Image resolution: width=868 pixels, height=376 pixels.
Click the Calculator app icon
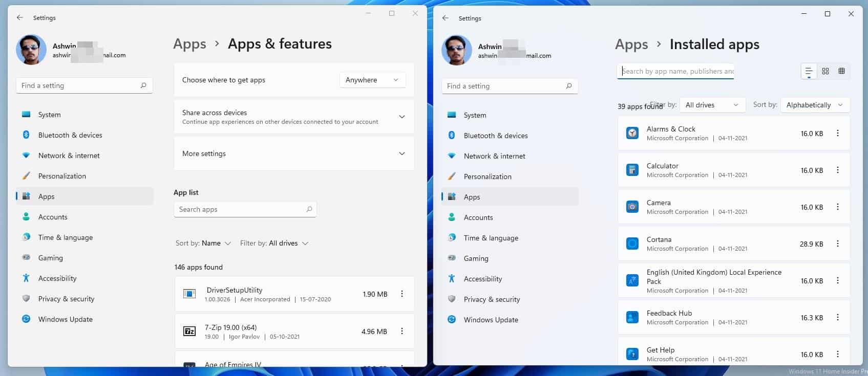click(x=632, y=170)
